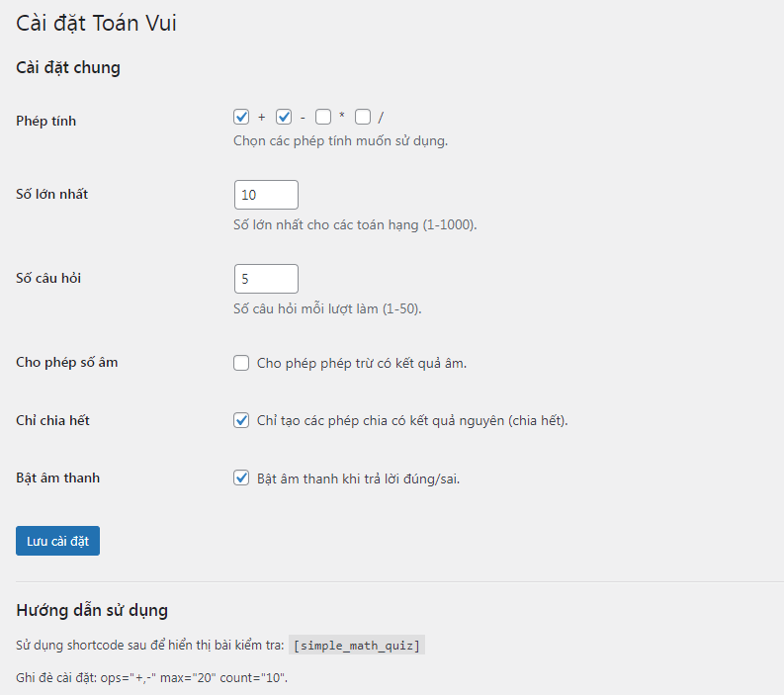Uncheck the subtraction (-) operation checkbox
784x695 pixels.
point(284,117)
